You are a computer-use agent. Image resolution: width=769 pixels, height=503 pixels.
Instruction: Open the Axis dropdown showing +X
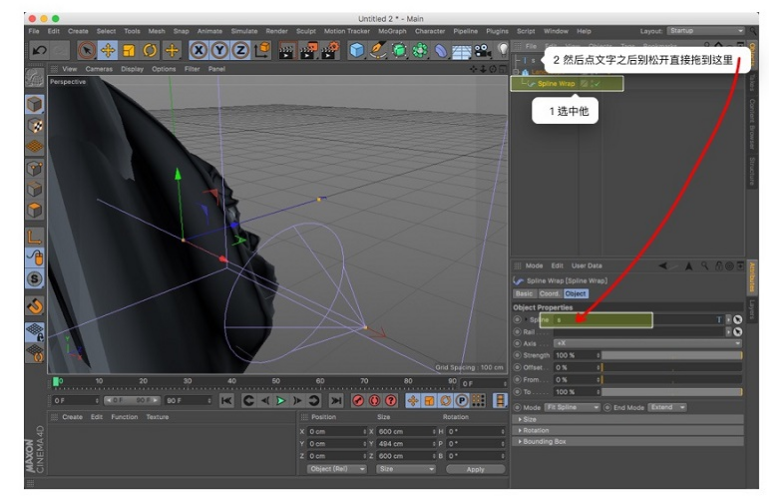pos(647,343)
